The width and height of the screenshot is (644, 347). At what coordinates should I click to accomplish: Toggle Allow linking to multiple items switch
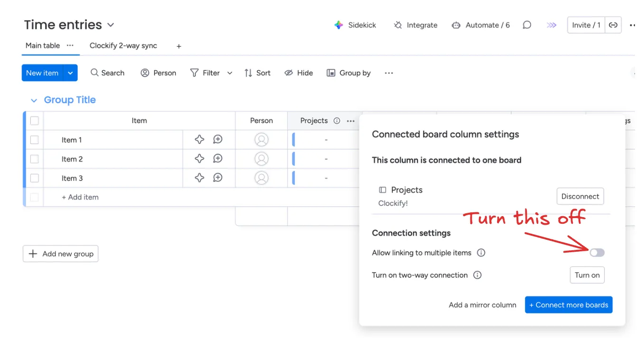point(597,253)
